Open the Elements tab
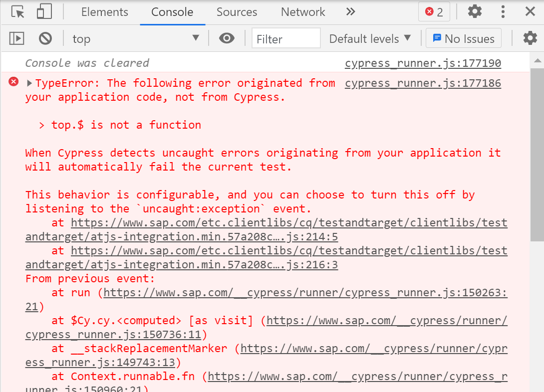The width and height of the screenshot is (544, 392). [x=104, y=12]
